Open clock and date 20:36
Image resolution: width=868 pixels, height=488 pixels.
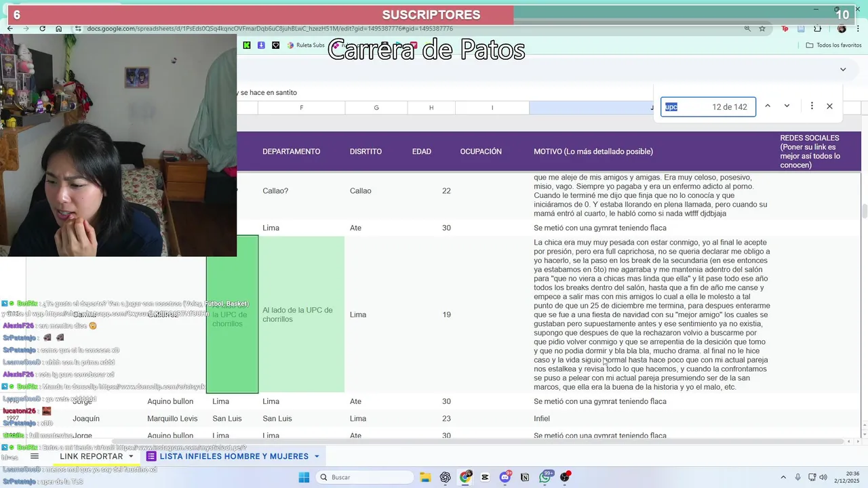[x=848, y=477]
